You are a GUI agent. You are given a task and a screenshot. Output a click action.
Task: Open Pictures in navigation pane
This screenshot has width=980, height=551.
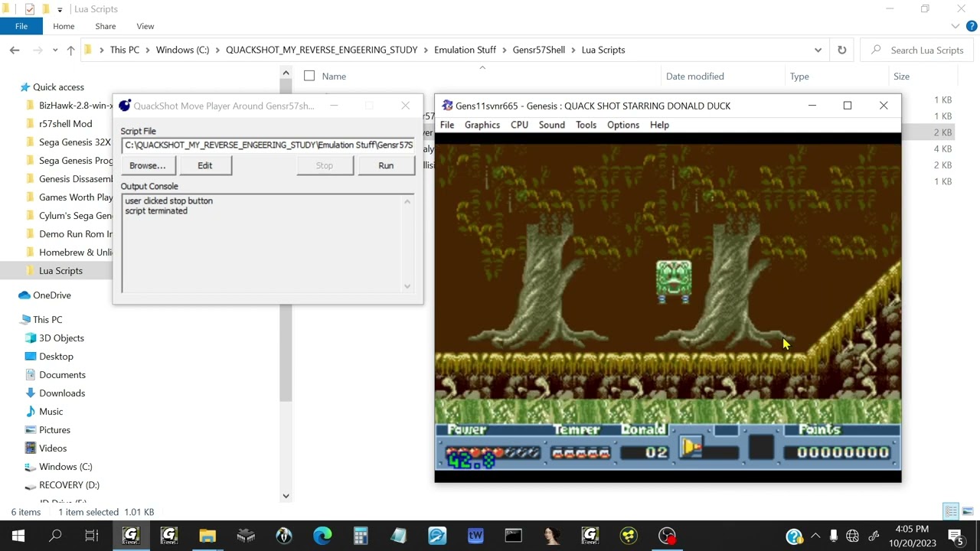click(x=54, y=430)
